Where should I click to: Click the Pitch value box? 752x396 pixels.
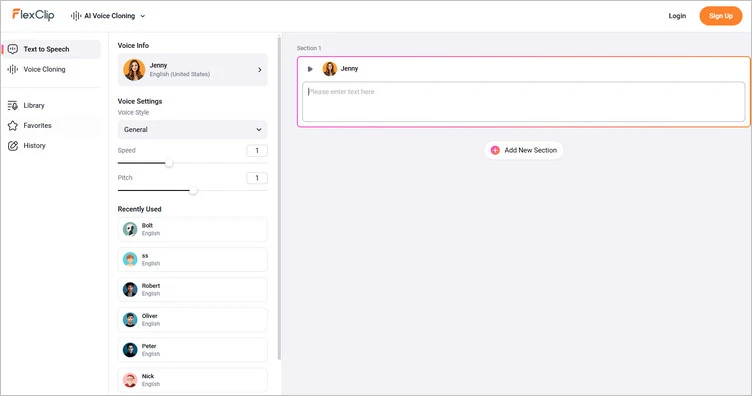click(x=257, y=178)
